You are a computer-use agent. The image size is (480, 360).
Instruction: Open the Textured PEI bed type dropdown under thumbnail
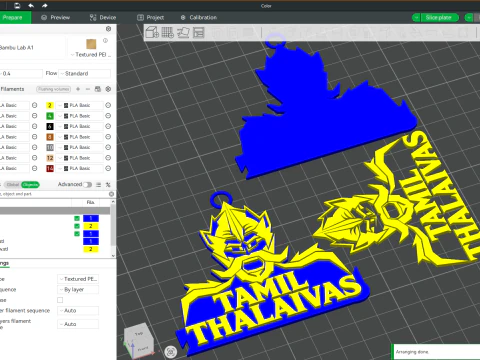[91, 55]
